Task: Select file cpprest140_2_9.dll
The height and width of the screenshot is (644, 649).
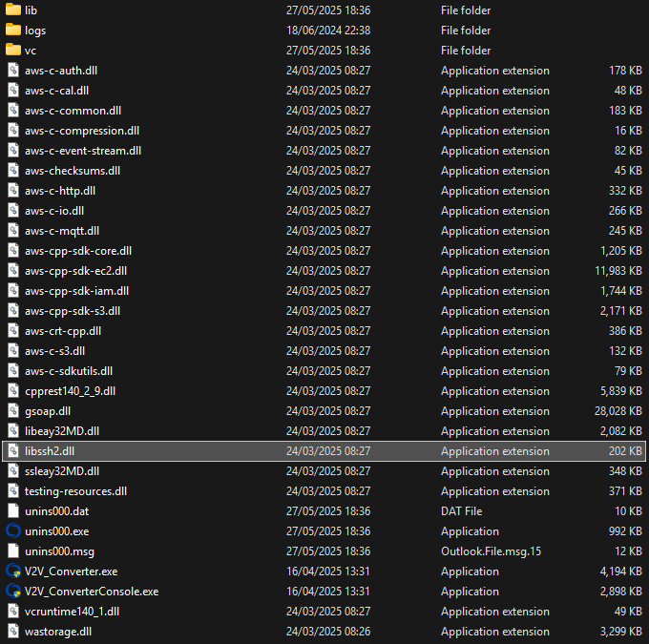Action: 70,391
